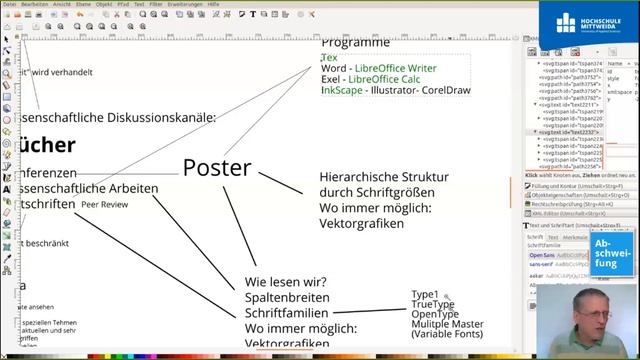Click the Poster text on canvas
Screen dimensions: 640x360
(x=217, y=168)
